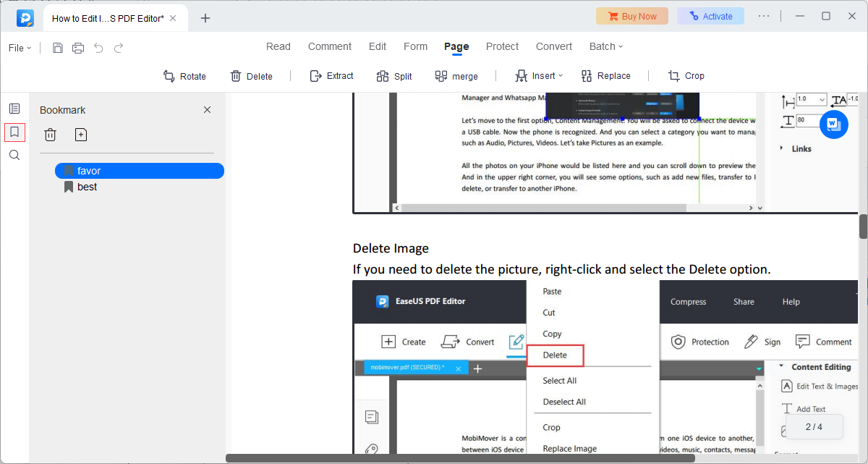Close the Bookmark panel
The image size is (868, 464).
207,110
